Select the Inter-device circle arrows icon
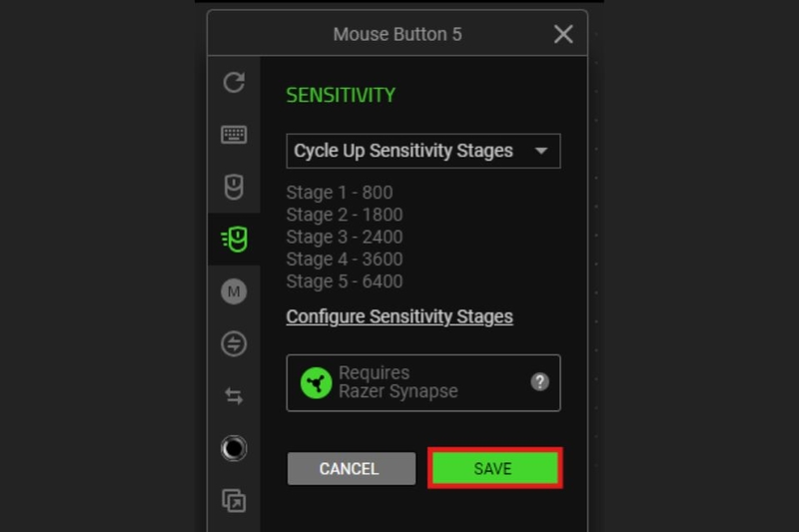Screen dimensions: 799x532 coord(234,343)
